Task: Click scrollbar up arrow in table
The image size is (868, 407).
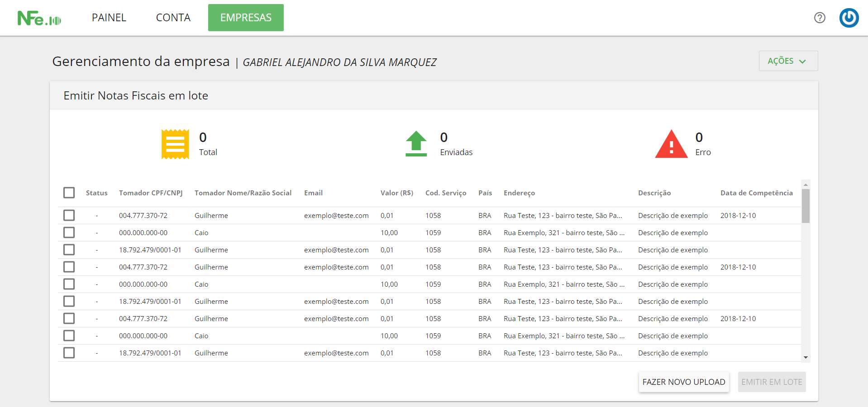Action: pyautogui.click(x=806, y=185)
